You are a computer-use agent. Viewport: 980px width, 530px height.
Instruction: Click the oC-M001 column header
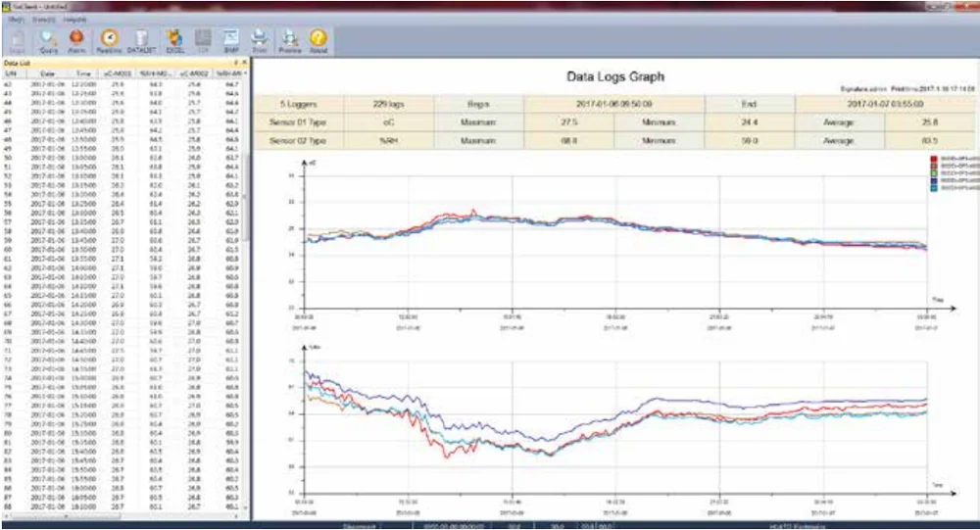click(x=118, y=73)
